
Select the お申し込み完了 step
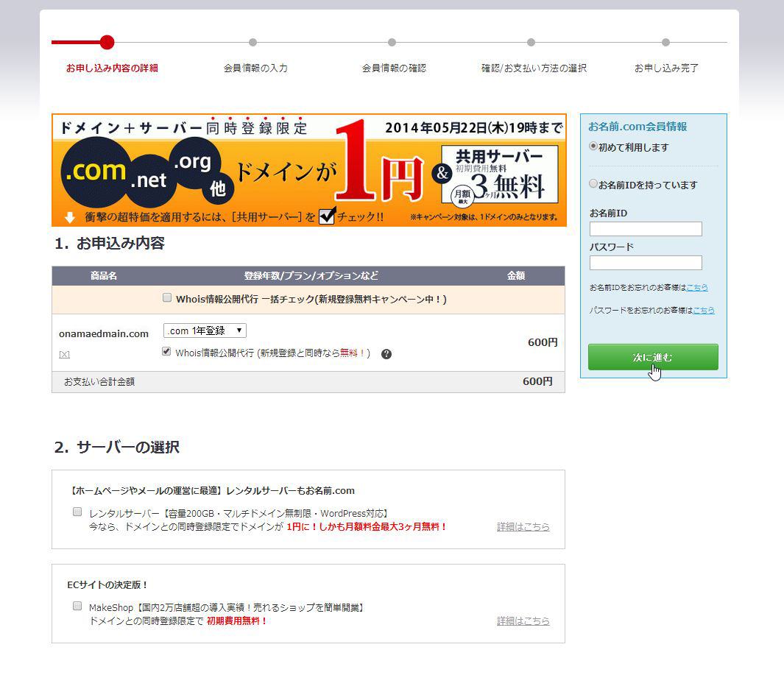point(666,68)
